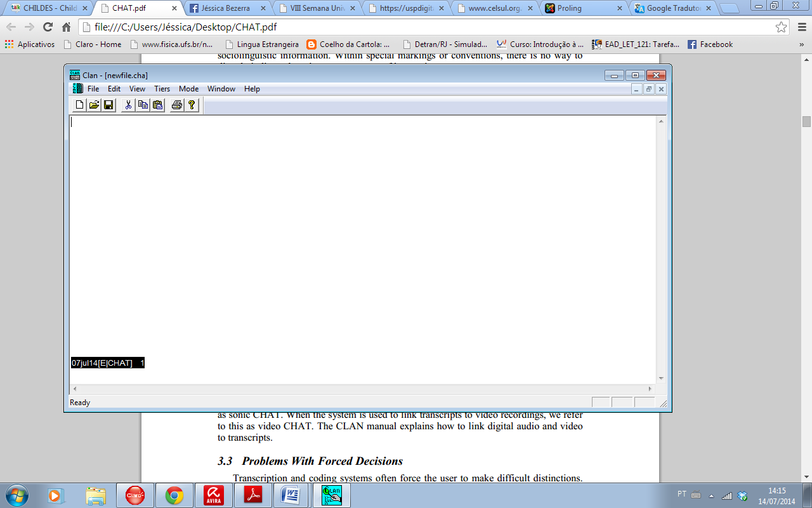Open the File menu in Clan
Viewport: 812px width, 508px height.
click(93, 89)
